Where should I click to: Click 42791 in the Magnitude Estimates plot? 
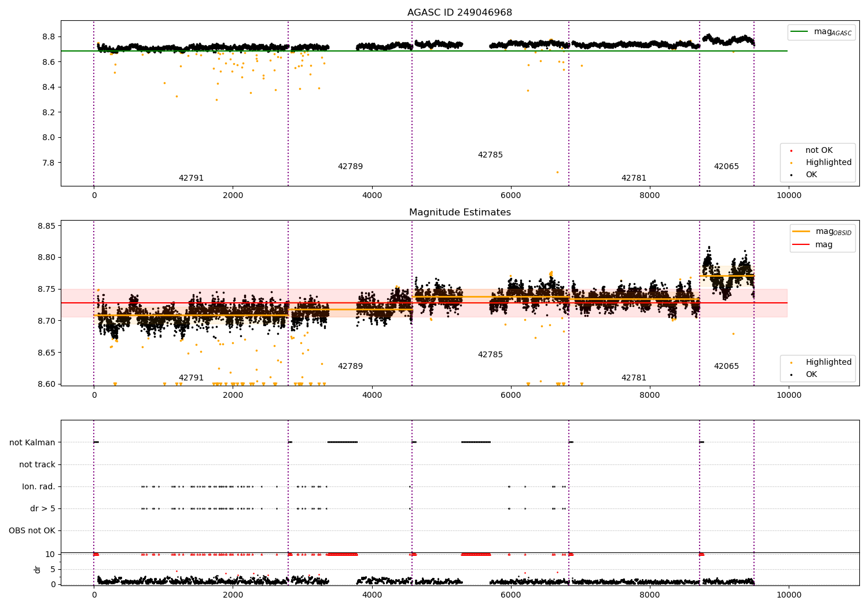point(191,378)
